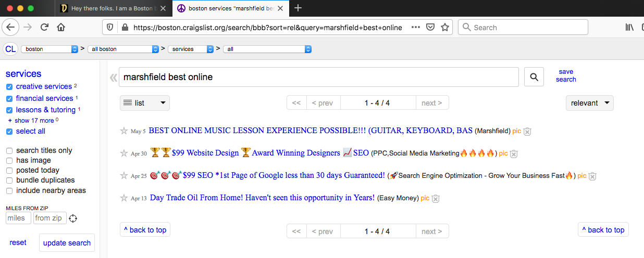Switch to the Hey there folks tab
644x258 pixels.
point(112,8)
